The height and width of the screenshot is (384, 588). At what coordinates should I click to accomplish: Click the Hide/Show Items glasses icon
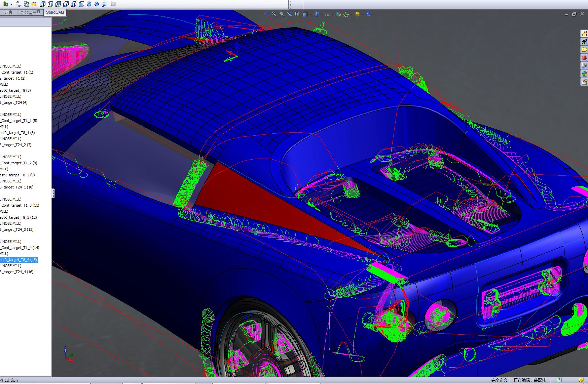pyautogui.click(x=327, y=14)
